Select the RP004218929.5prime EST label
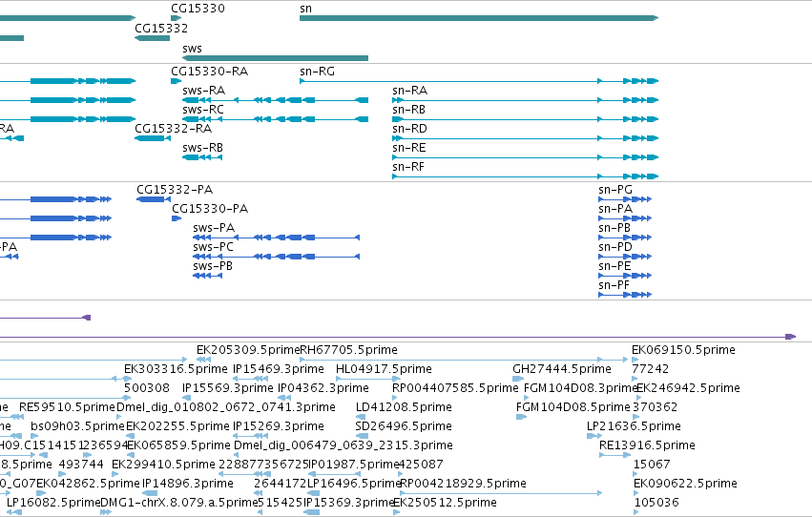This screenshot has height=517, width=812. 463,485
